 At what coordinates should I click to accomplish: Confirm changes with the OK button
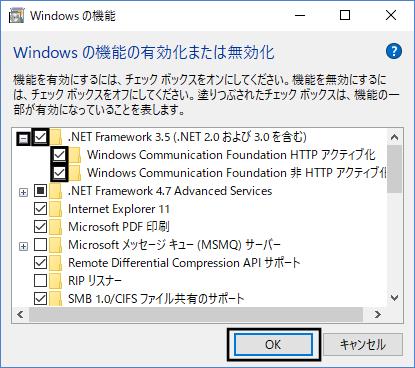pyautogui.click(x=274, y=345)
